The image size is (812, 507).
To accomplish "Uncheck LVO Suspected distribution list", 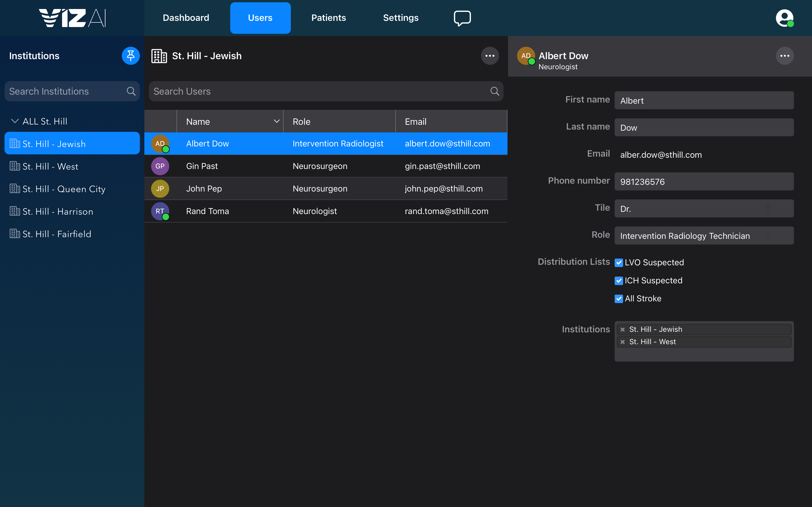I will point(619,263).
